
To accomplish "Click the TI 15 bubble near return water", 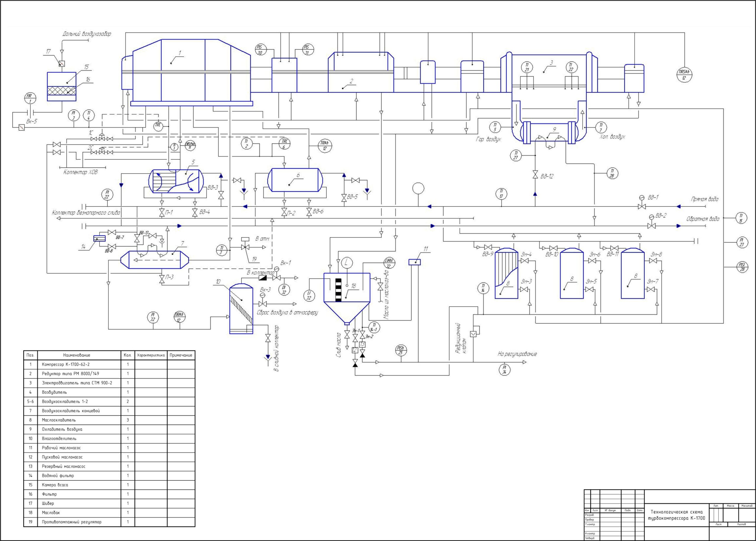I will pos(741,218).
